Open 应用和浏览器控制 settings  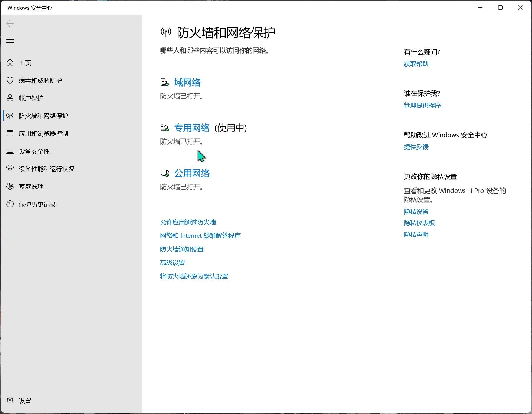point(43,133)
